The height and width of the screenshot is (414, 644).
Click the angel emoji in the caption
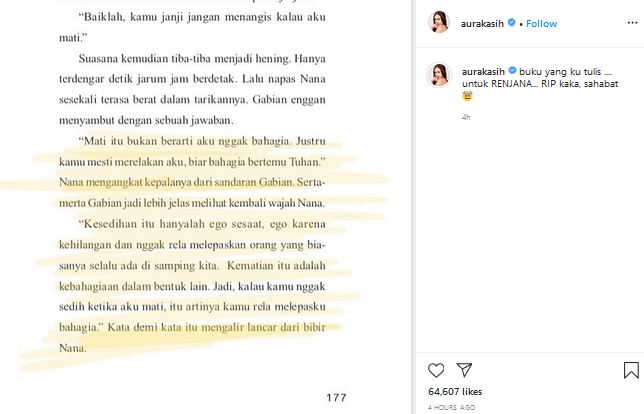coord(467,97)
